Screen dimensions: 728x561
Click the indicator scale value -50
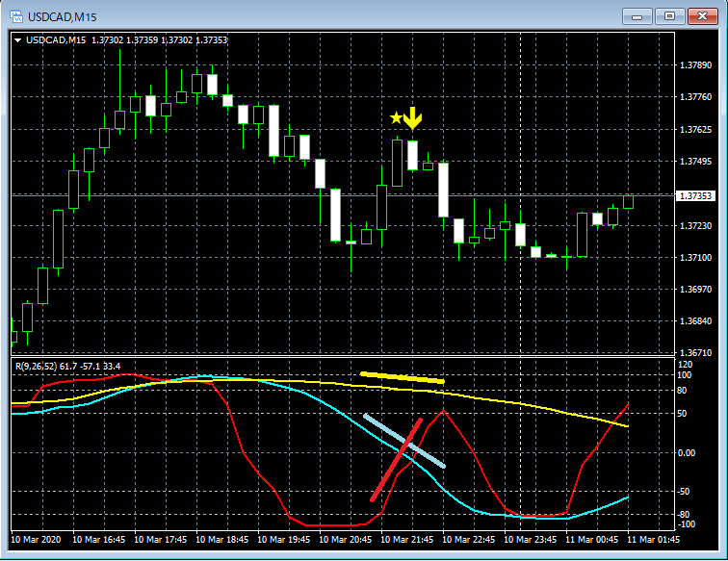click(685, 492)
